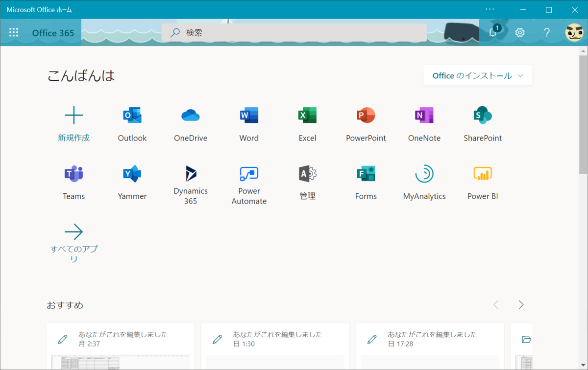This screenshot has width=588, height=370.
Task: Open the help question mark
Action: pyautogui.click(x=547, y=33)
